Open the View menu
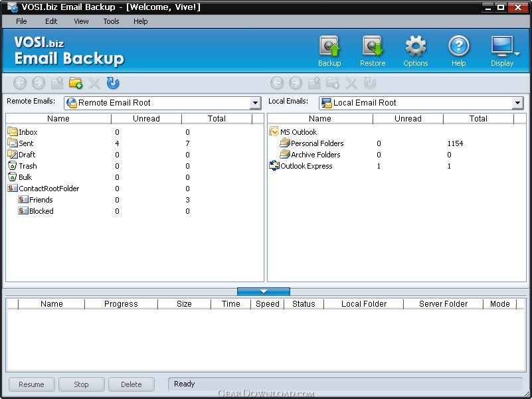 [x=81, y=21]
